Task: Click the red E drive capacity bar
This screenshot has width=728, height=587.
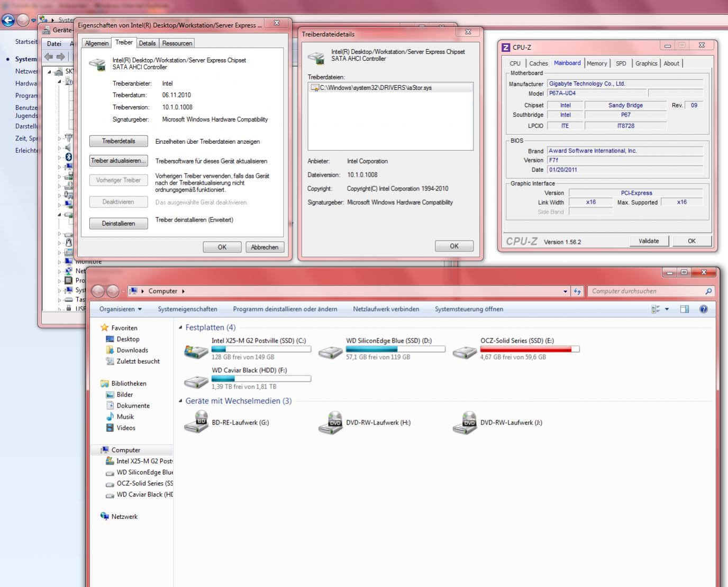Action: pyautogui.click(x=530, y=349)
